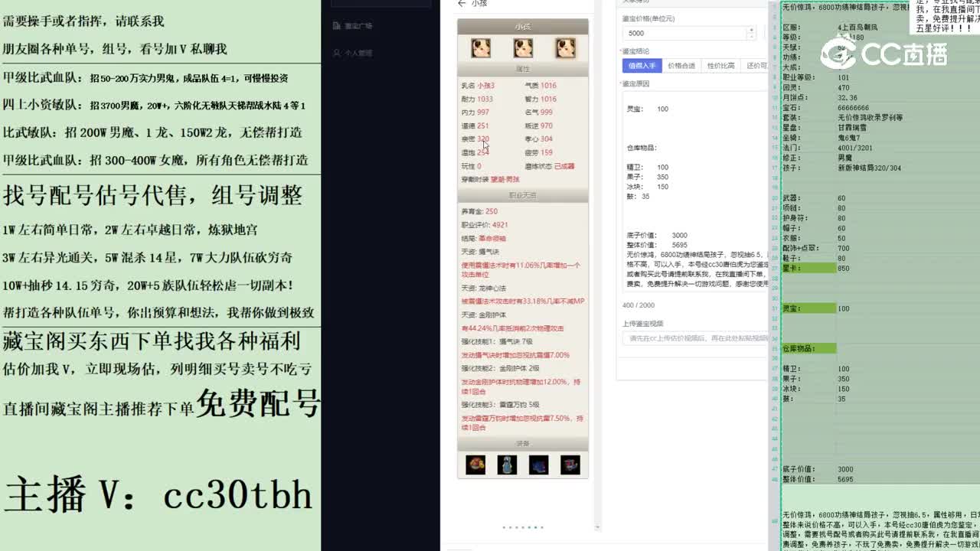Click the 强化技能1 line in child panel
The width and height of the screenshot is (980, 551).
point(496,341)
